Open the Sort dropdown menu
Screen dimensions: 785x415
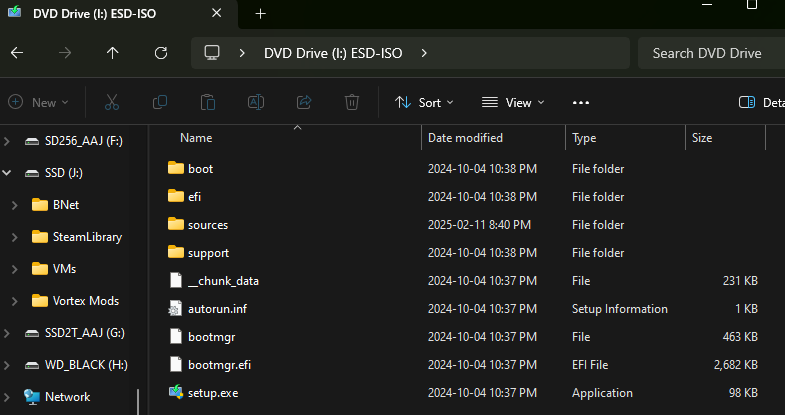click(x=424, y=102)
